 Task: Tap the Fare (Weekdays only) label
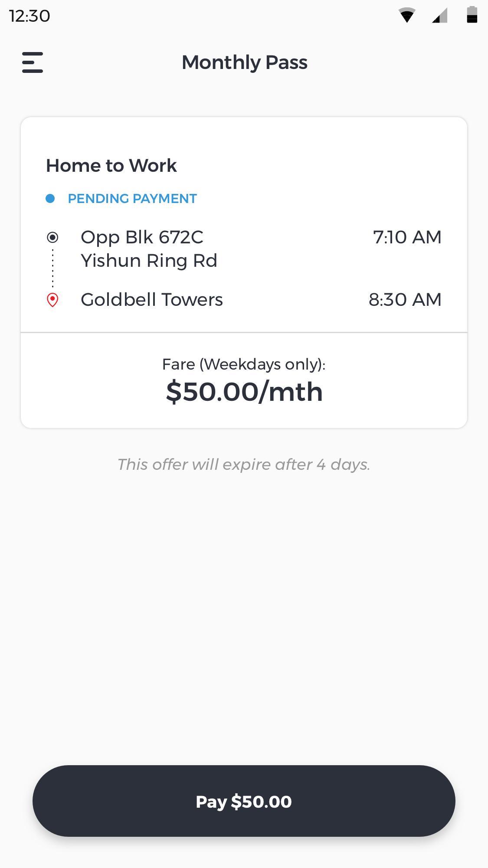click(244, 364)
